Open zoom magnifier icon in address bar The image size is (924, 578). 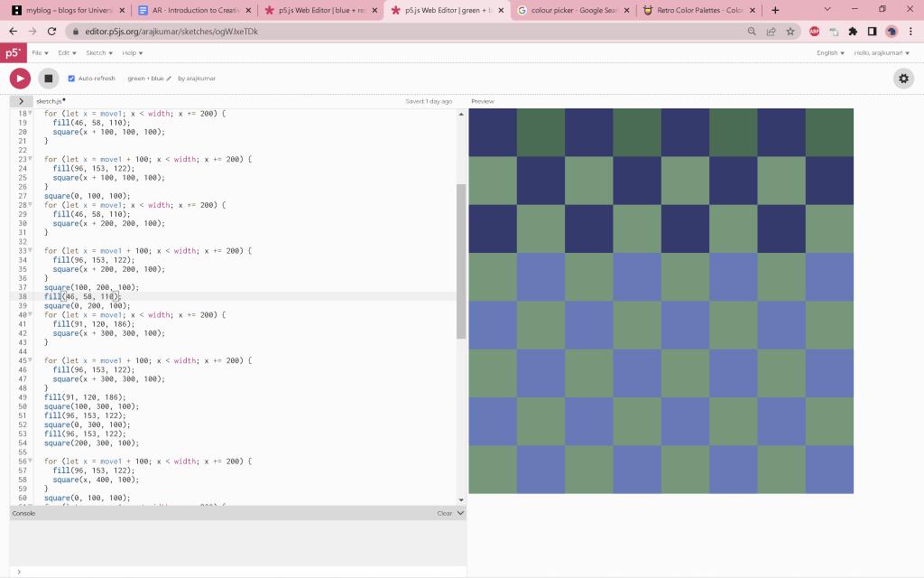(x=752, y=32)
